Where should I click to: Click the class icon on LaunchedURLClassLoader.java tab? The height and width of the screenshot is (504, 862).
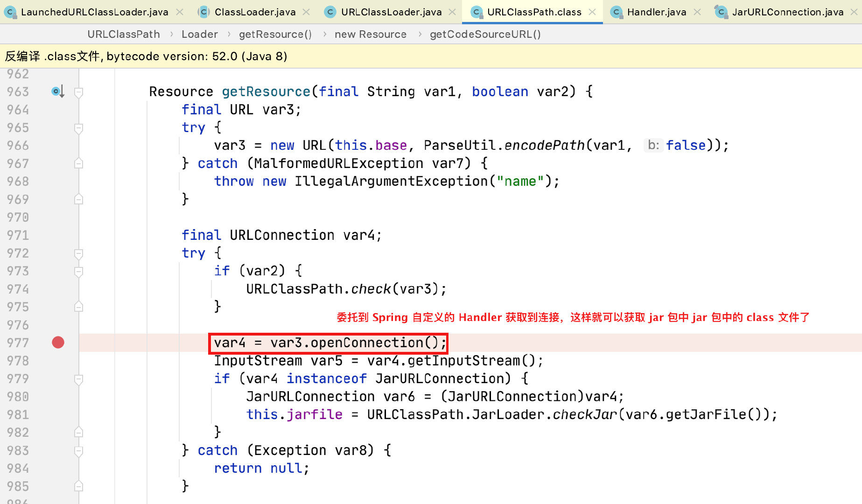pyautogui.click(x=10, y=12)
